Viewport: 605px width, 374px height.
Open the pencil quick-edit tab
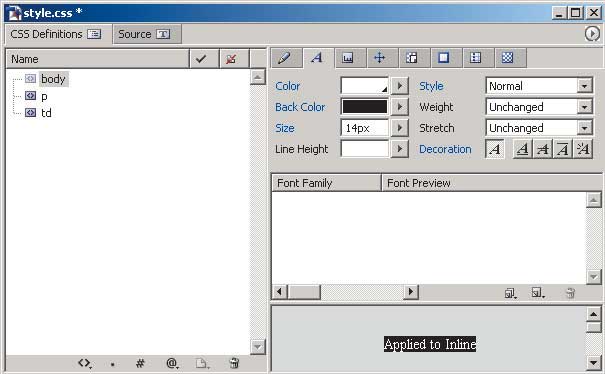286,58
